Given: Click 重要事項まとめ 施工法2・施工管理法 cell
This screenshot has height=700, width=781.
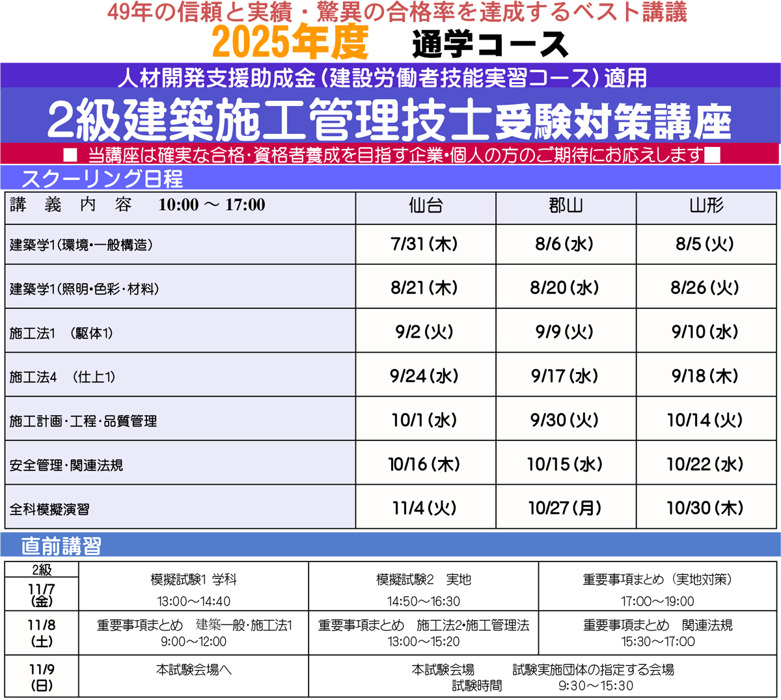Looking at the screenshot, I should tap(424, 633).
